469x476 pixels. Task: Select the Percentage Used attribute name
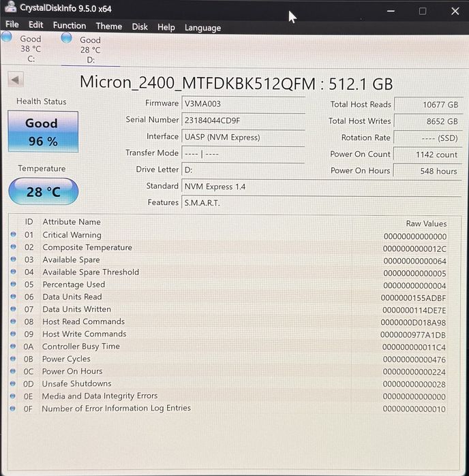(x=74, y=285)
